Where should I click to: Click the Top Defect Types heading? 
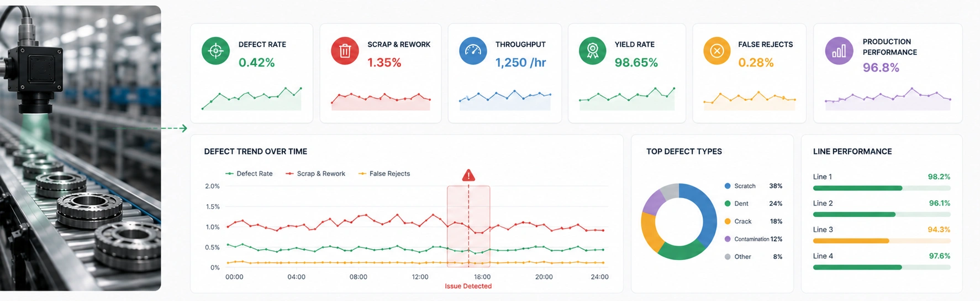click(x=684, y=152)
